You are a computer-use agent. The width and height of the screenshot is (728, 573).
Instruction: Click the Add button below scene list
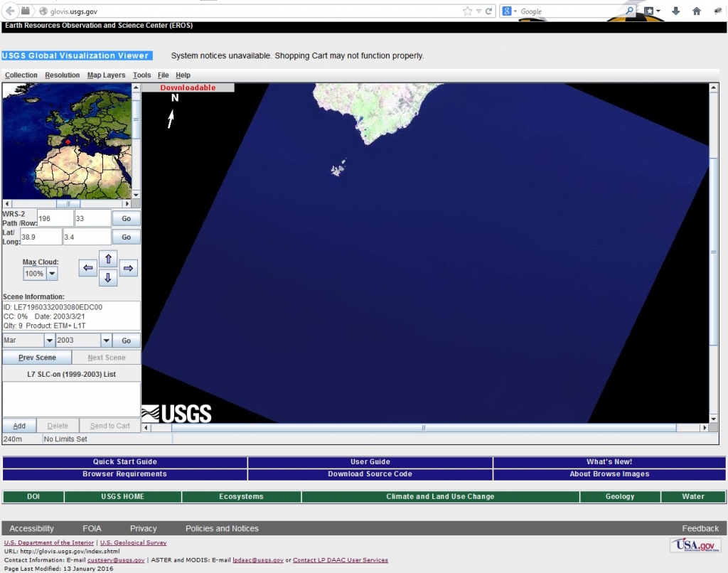19,426
